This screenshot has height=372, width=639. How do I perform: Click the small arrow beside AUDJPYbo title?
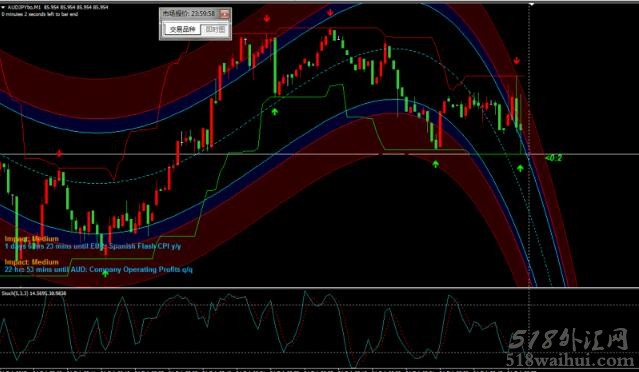pos(3,7)
